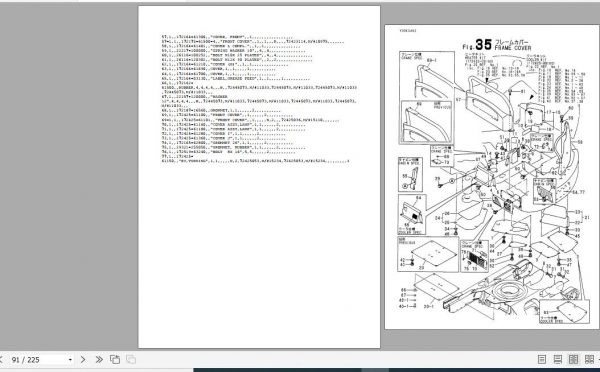Jump to the last page double-arrow

click(99, 360)
